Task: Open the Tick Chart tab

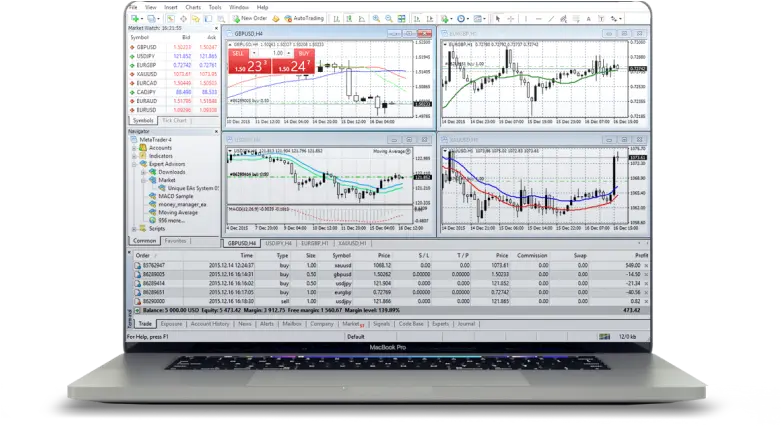Action: 176,120
